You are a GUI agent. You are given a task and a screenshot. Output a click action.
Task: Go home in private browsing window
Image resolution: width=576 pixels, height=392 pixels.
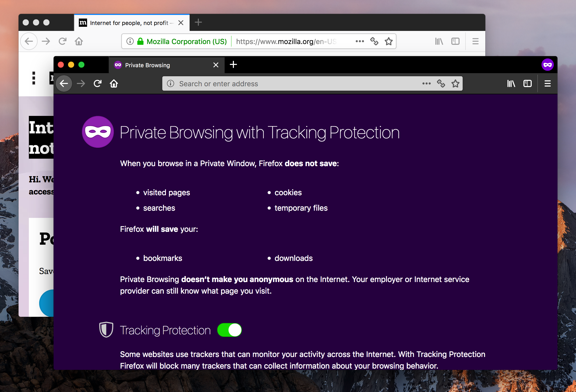[114, 83]
